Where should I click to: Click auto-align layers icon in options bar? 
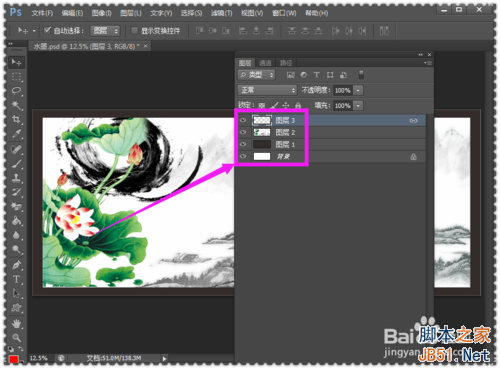click(384, 31)
